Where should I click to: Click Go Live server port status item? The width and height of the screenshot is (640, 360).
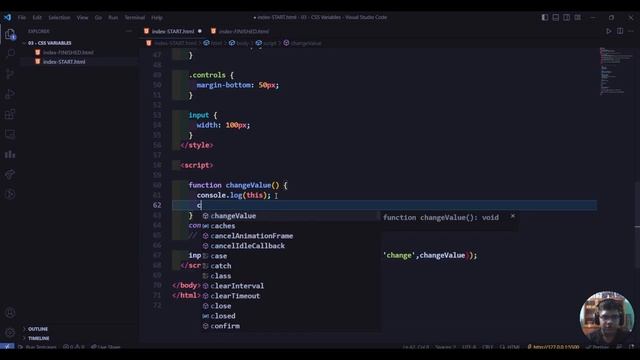tap(553, 347)
